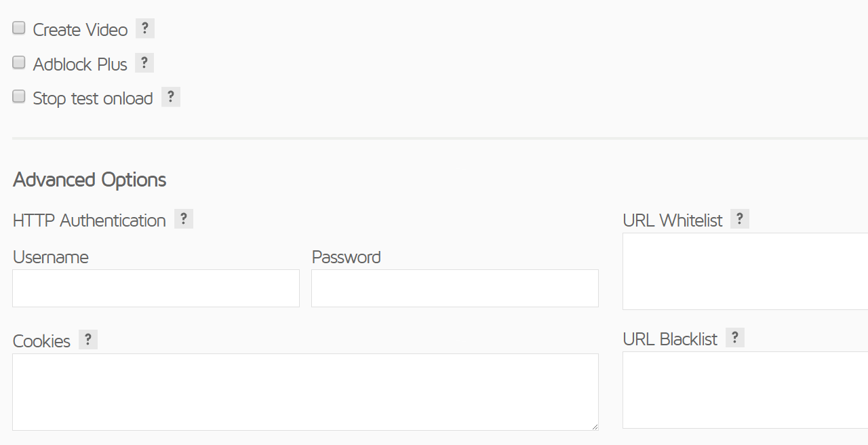Viewport: 868px width, 445px height.
Task: Click the Cookies text area resize handle
Action: click(595, 427)
